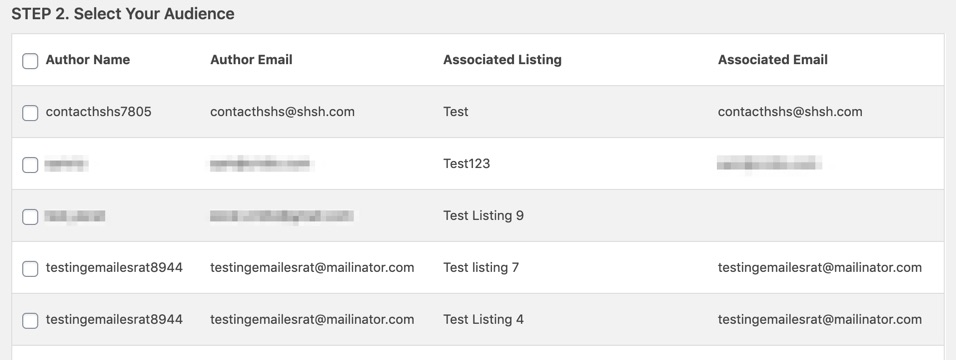
Task: Click contacthshs@shsh.com under Author Email
Action: pos(282,112)
